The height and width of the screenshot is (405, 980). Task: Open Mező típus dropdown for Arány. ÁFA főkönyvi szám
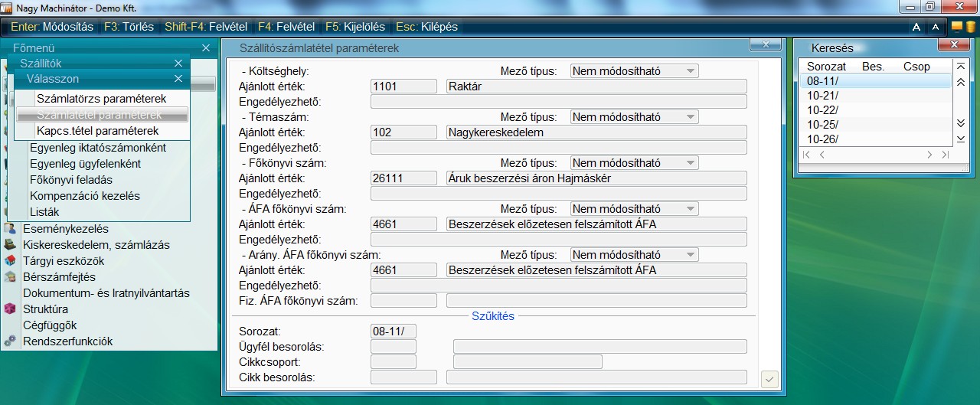(635, 255)
